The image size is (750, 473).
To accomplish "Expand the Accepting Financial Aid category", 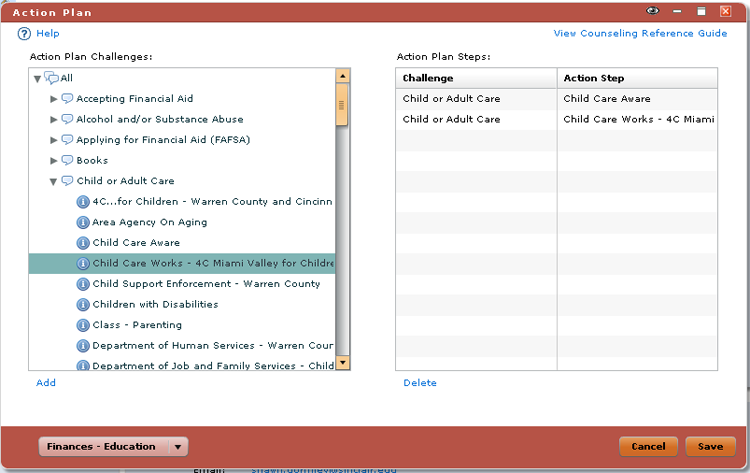I will (54, 99).
